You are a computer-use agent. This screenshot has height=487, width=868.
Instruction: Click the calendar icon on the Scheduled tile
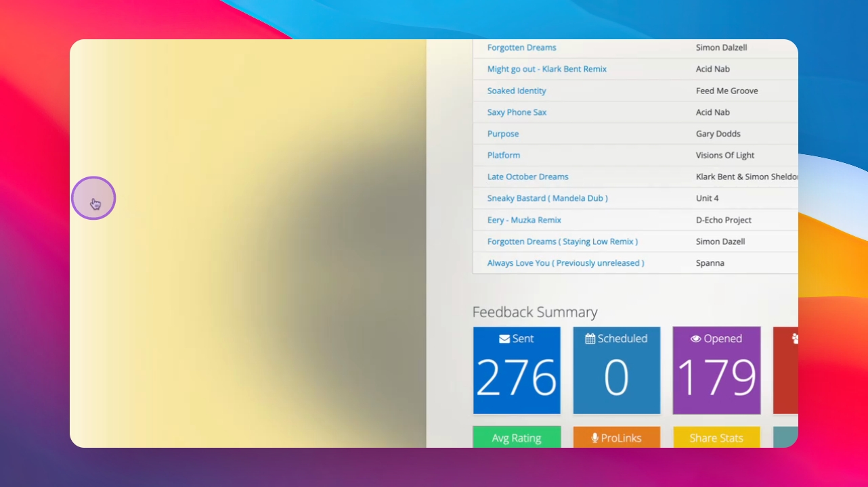[590, 339]
